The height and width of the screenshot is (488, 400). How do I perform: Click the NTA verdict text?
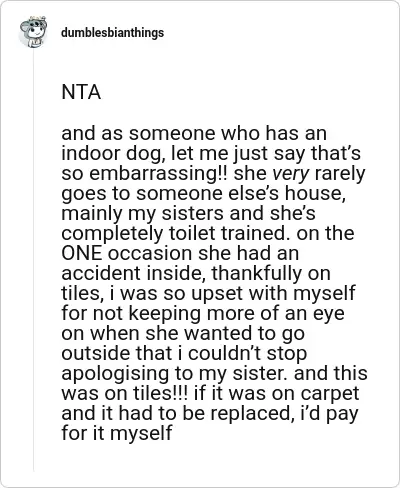click(81, 92)
